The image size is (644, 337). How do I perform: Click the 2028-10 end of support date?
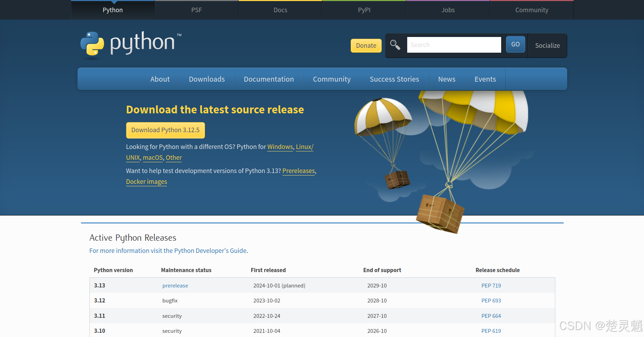377,301
